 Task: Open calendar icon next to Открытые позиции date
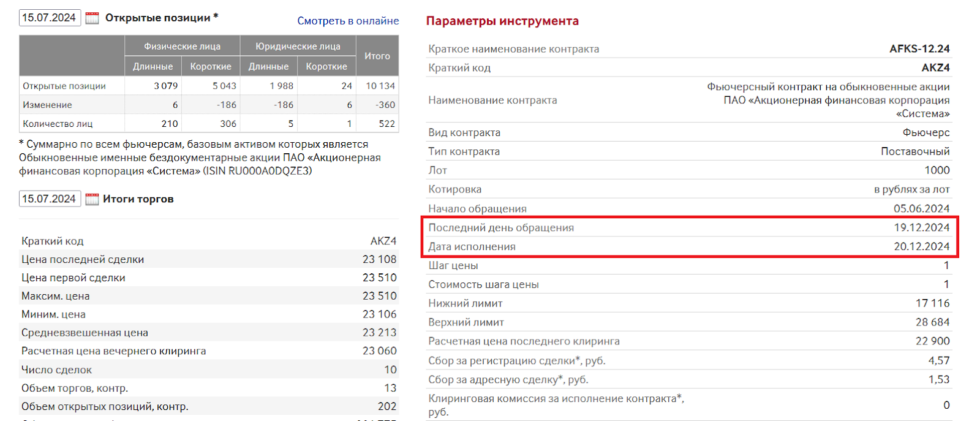[92, 18]
